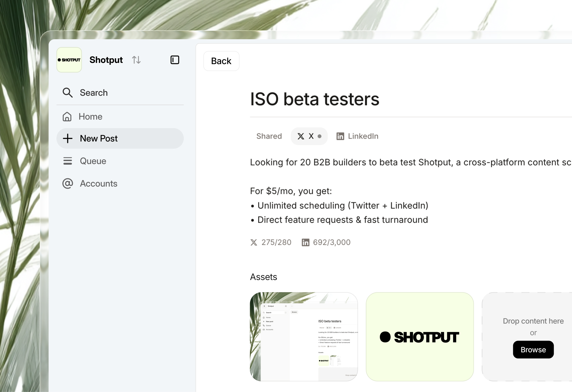Click the Shotput logo in sidebar header
This screenshot has height=392, width=572.
point(69,60)
